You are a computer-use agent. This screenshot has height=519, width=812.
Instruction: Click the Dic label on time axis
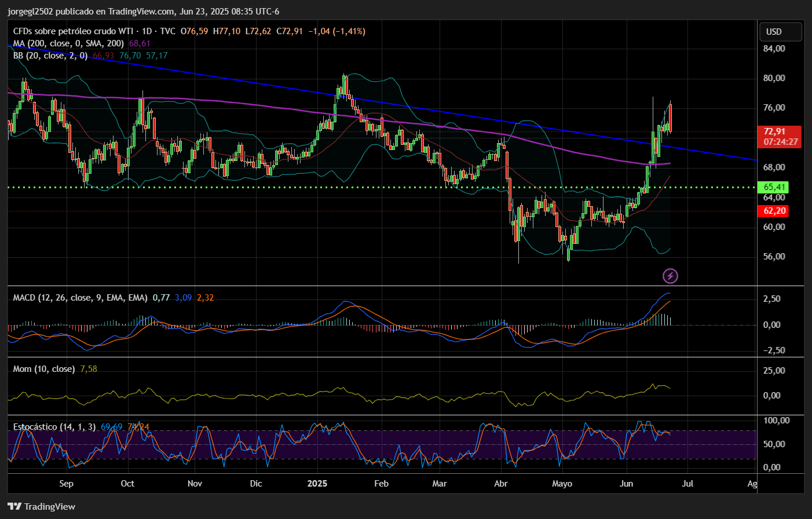pos(256,484)
